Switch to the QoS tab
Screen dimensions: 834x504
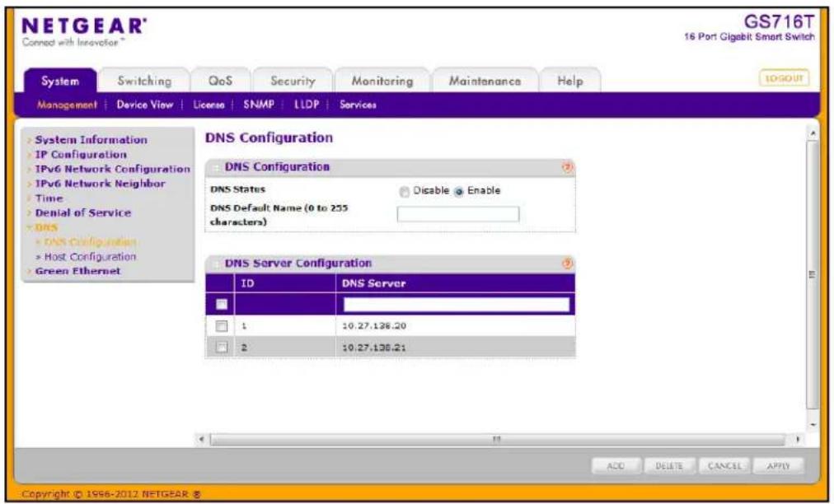(220, 81)
